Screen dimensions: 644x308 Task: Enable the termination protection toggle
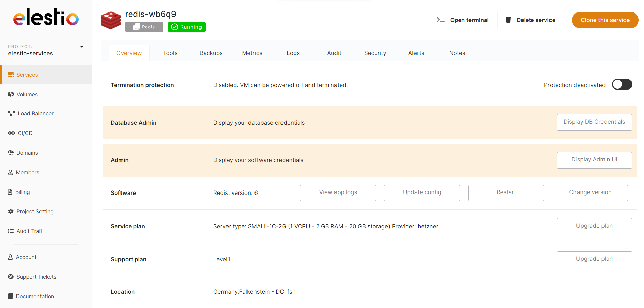coord(622,85)
